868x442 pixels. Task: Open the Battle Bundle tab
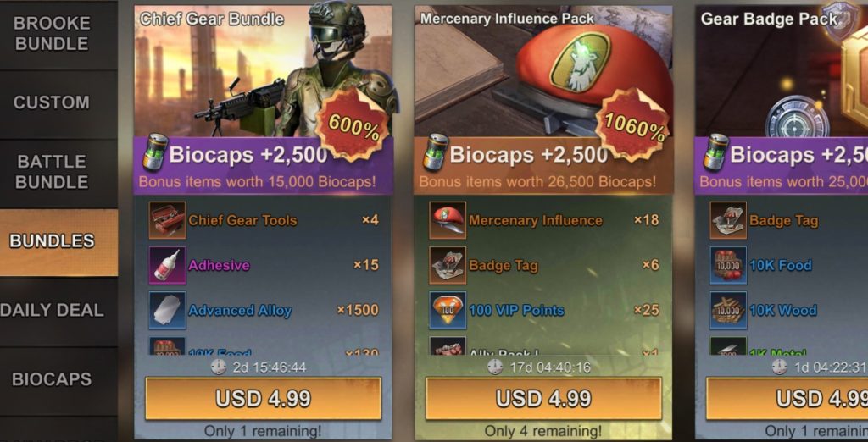[x=52, y=172]
